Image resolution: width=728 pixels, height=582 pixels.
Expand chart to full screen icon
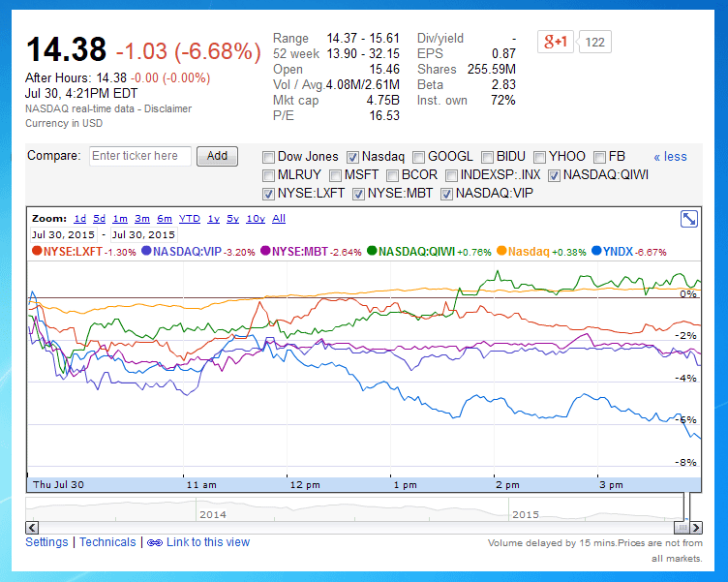coord(689,219)
